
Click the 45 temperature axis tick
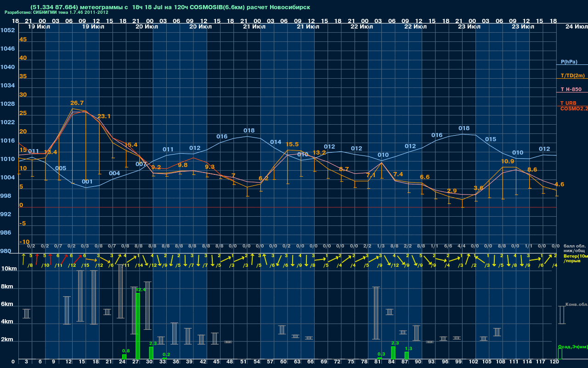click(x=23, y=40)
